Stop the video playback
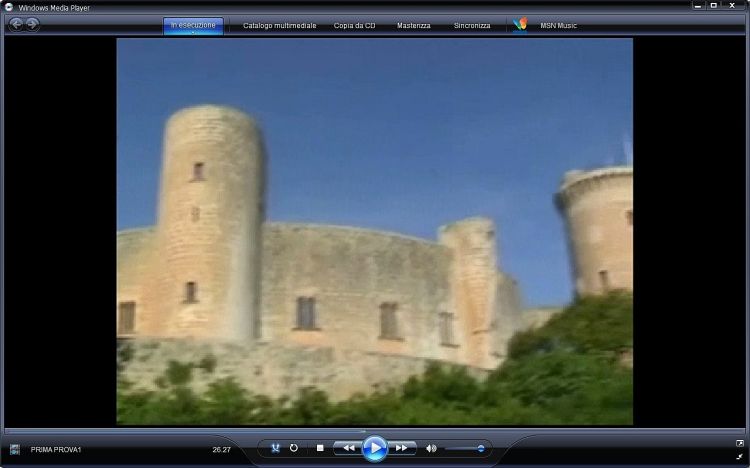This screenshot has width=750, height=468. pos(320,448)
